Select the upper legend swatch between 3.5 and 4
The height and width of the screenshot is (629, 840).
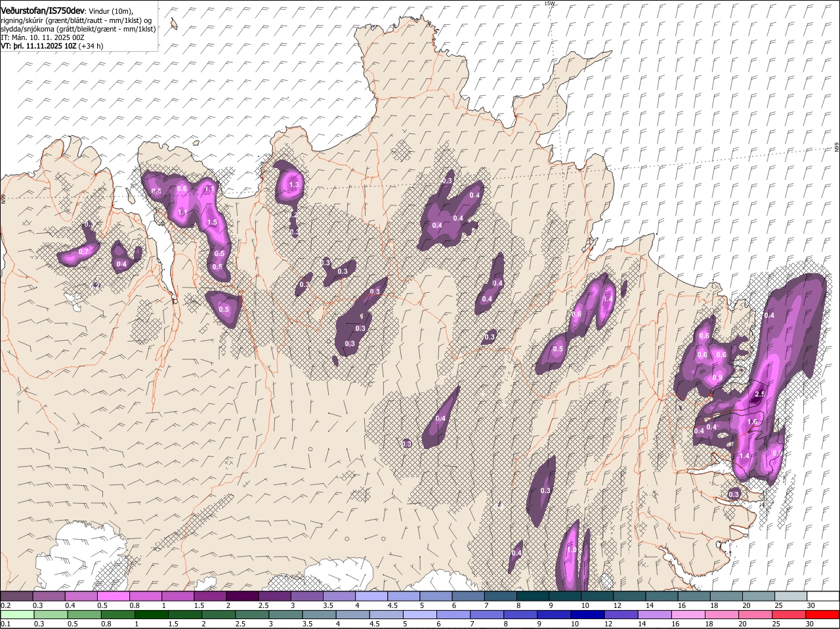point(340,596)
